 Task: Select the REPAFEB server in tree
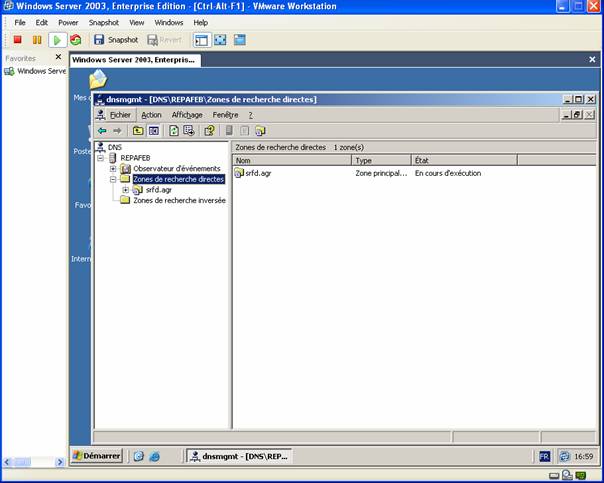point(135,158)
